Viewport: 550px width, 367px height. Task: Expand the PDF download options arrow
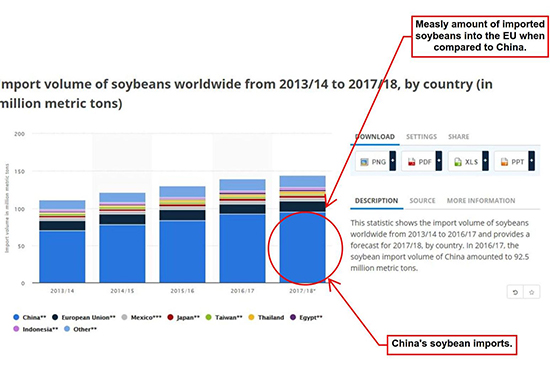(x=439, y=161)
